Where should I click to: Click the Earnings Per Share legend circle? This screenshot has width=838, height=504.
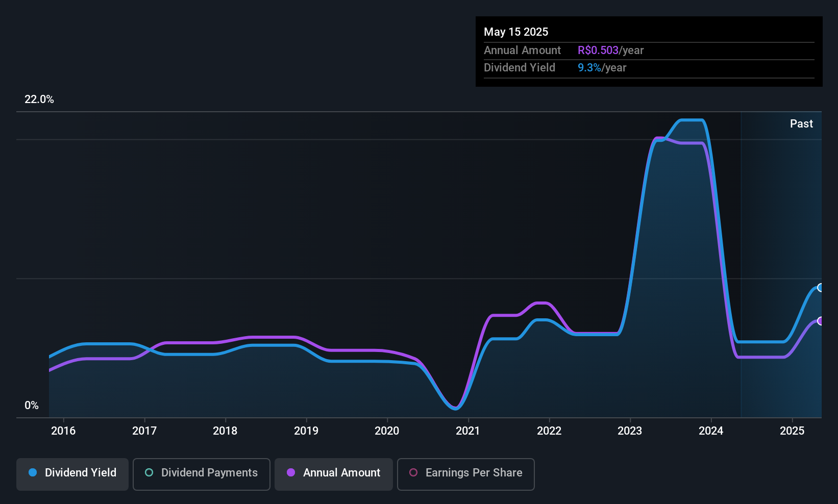click(413, 472)
